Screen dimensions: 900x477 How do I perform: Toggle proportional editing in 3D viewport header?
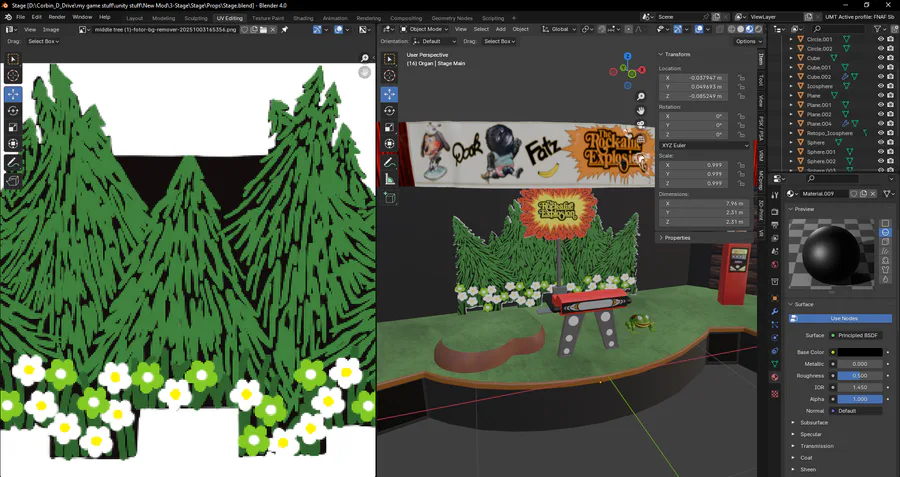(x=629, y=29)
